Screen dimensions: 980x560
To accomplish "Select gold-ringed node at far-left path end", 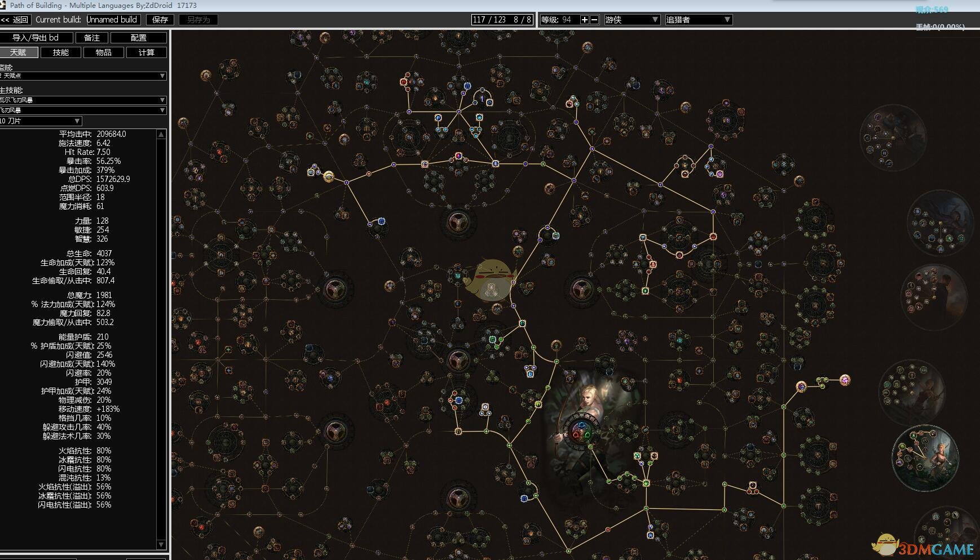I will 328,177.
